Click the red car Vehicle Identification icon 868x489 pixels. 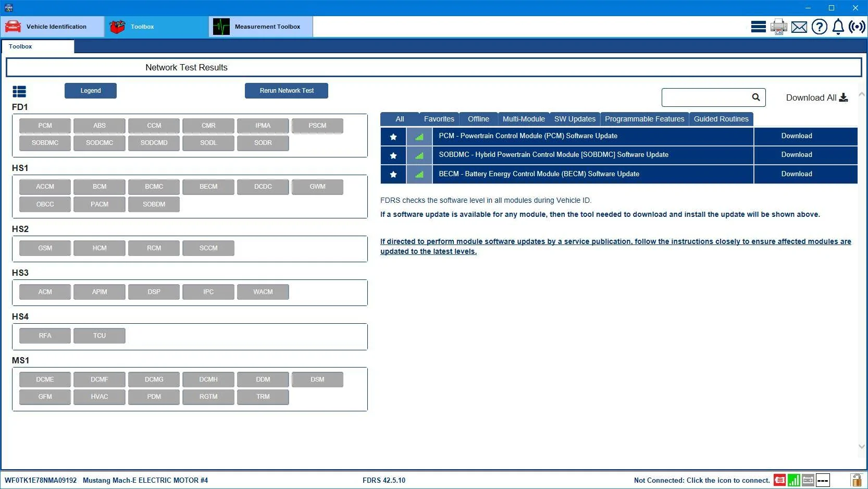tap(13, 27)
